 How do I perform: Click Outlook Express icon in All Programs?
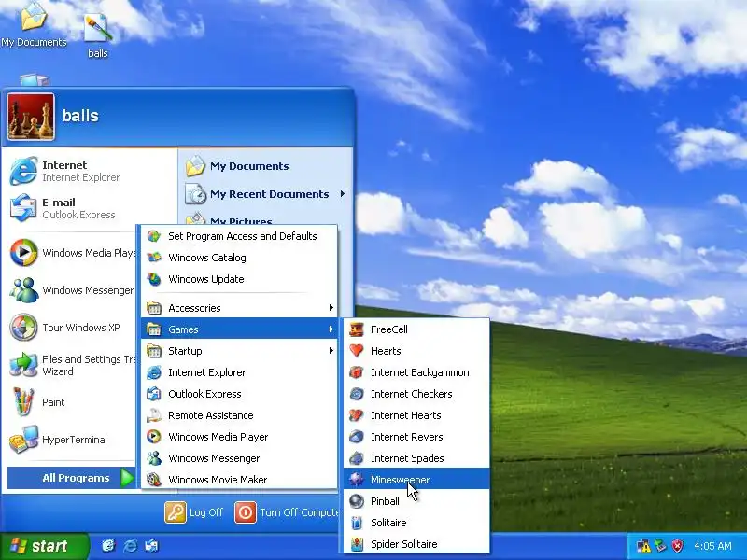coord(154,394)
